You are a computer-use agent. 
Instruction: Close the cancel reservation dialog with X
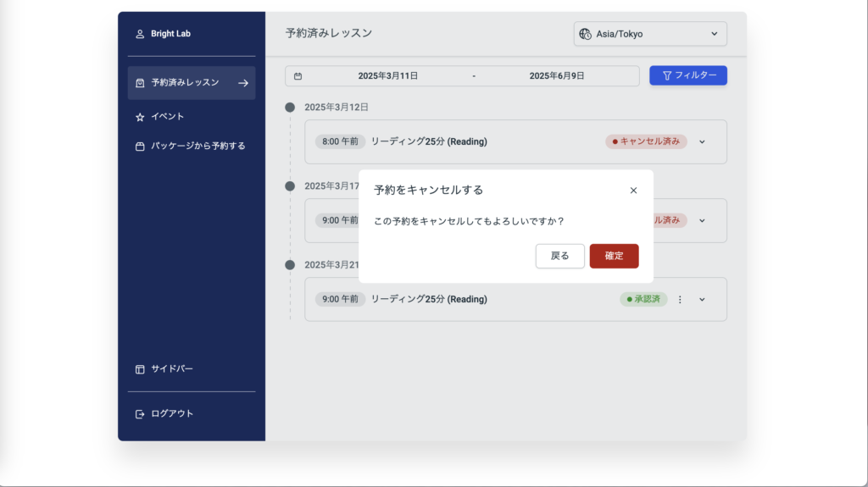[633, 191]
